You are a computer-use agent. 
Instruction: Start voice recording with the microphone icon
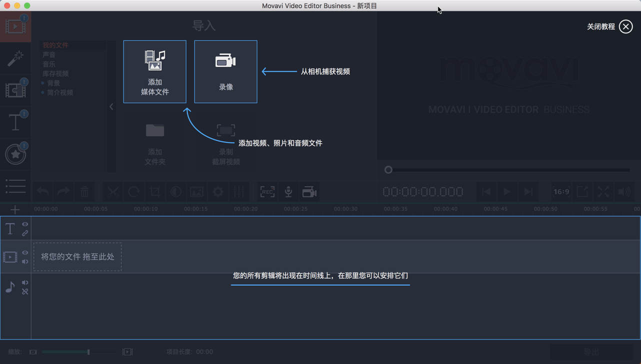pyautogui.click(x=288, y=192)
